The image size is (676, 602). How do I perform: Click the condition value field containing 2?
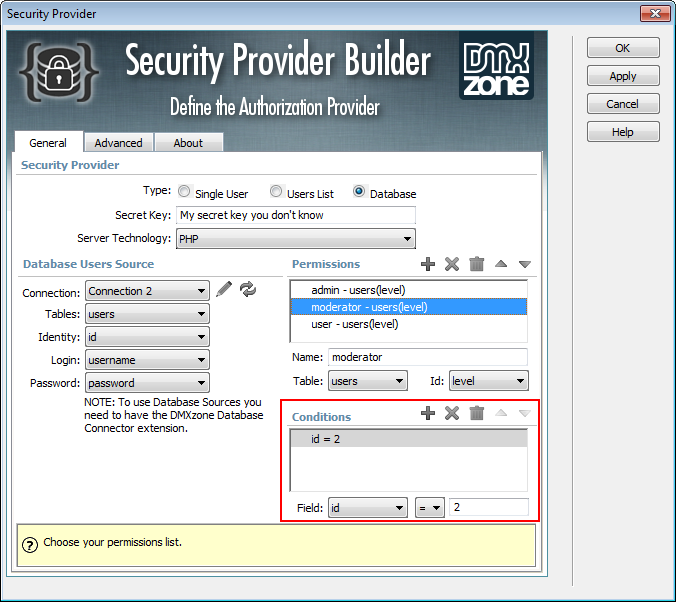[x=488, y=507]
